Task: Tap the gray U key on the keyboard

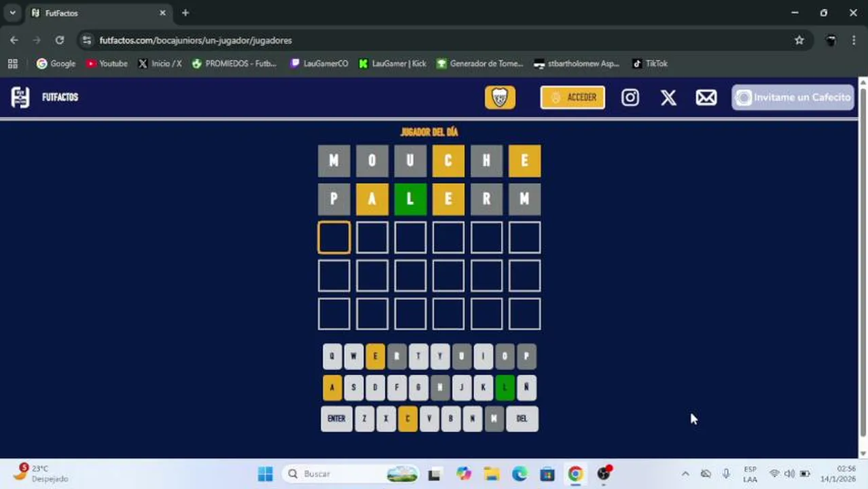Action: (x=462, y=356)
